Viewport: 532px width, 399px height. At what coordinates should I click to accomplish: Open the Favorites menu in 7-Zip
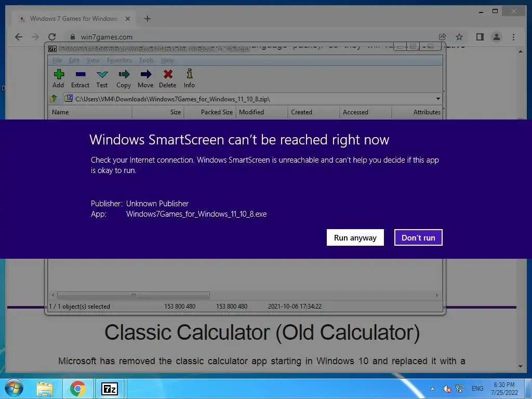pyautogui.click(x=119, y=60)
